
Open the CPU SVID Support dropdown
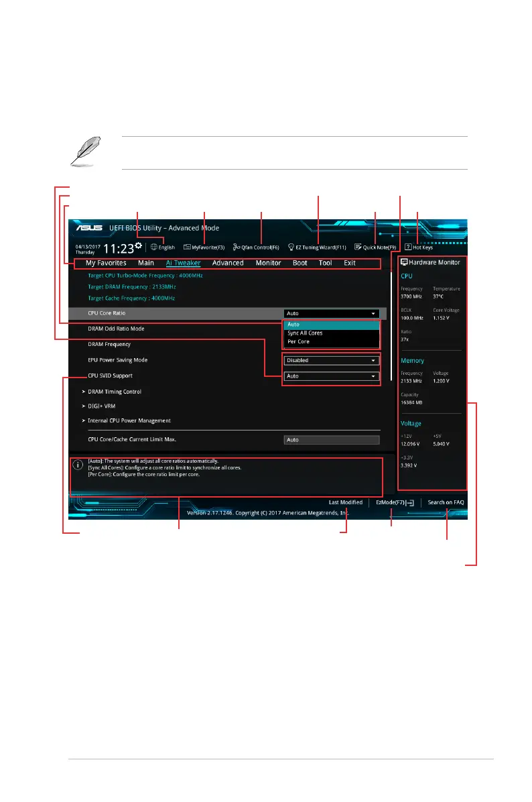coord(331,376)
